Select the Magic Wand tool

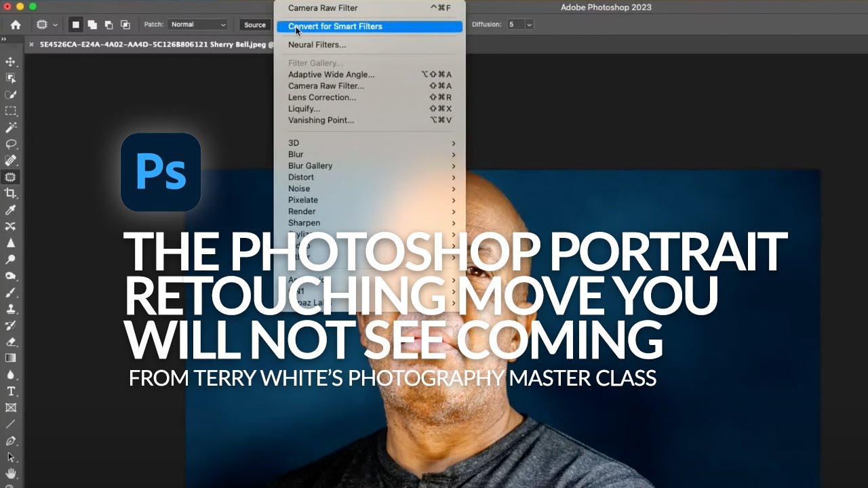click(x=11, y=127)
